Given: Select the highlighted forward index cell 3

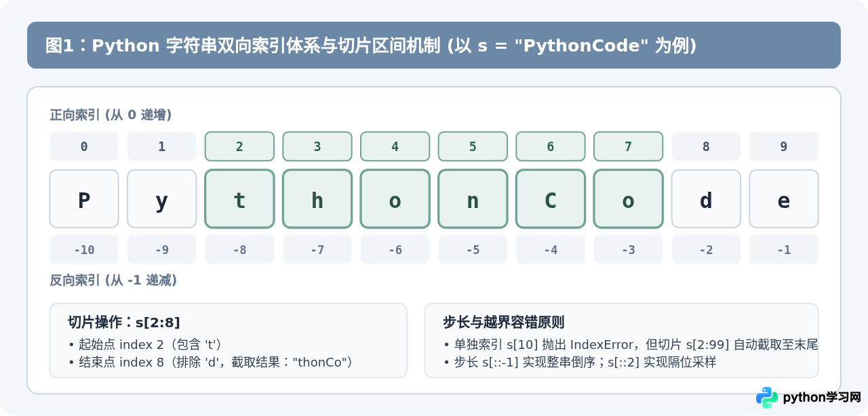Looking at the screenshot, I should pyautogui.click(x=317, y=146).
